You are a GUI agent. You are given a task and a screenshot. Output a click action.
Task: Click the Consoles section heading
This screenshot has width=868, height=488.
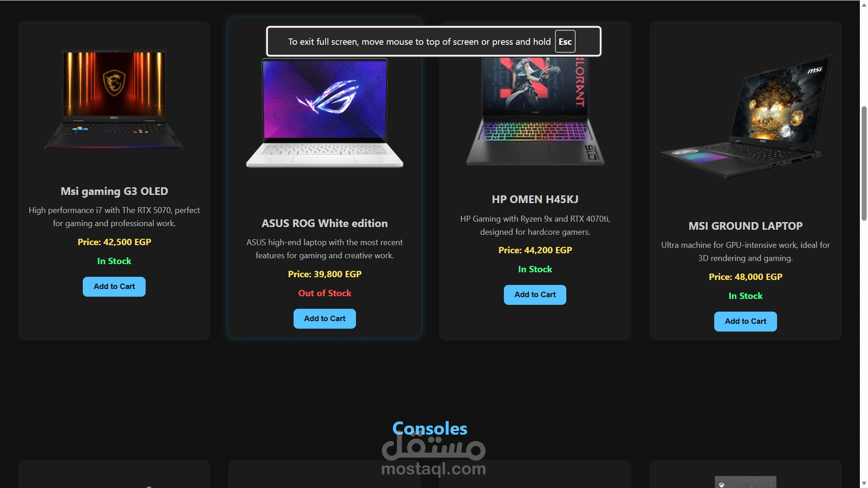tap(430, 428)
